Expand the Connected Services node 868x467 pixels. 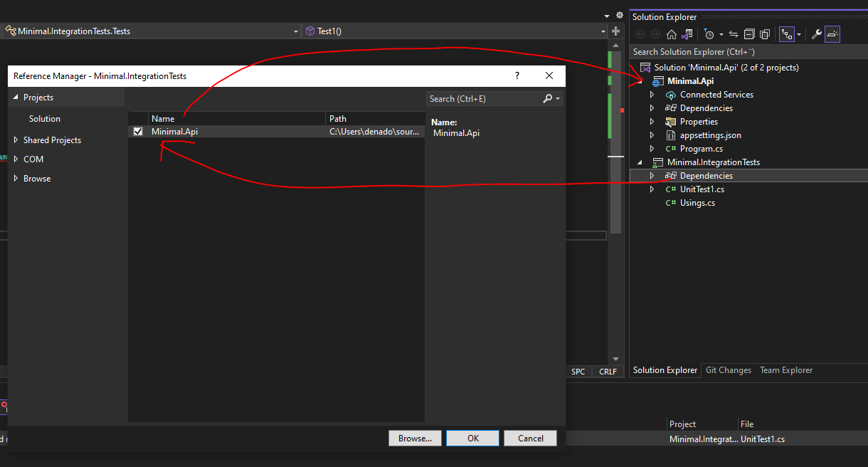click(x=652, y=95)
